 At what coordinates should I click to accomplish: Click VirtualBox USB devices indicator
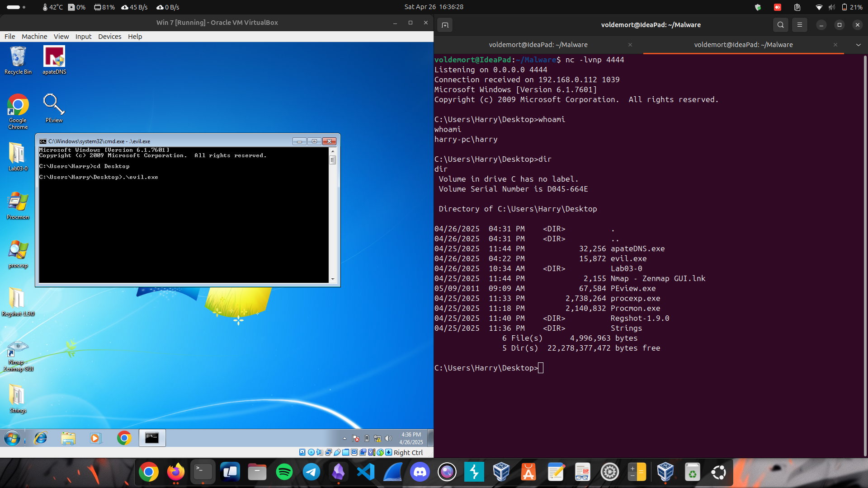coord(337,452)
